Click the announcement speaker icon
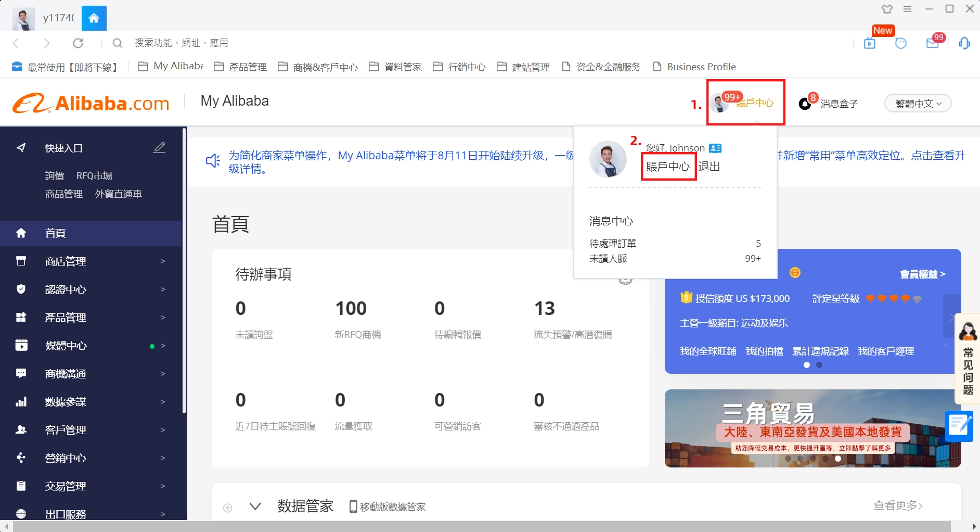Viewport: 980px width, 532px height. click(x=213, y=161)
